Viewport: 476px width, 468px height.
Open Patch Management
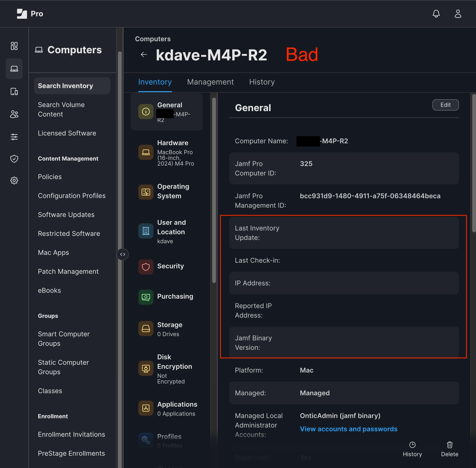[x=68, y=271]
